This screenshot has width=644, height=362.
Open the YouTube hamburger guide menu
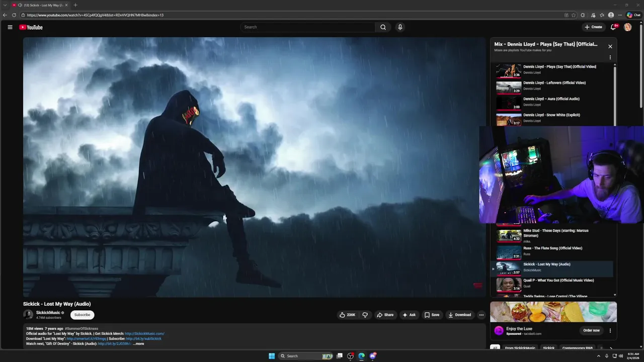coord(10,27)
